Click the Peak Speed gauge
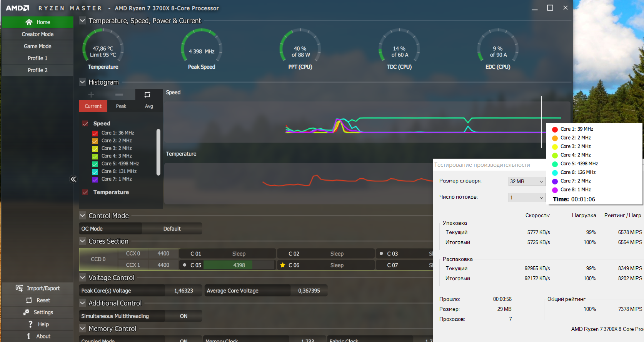Image resolution: width=644 pixels, height=342 pixels. pos(202,49)
